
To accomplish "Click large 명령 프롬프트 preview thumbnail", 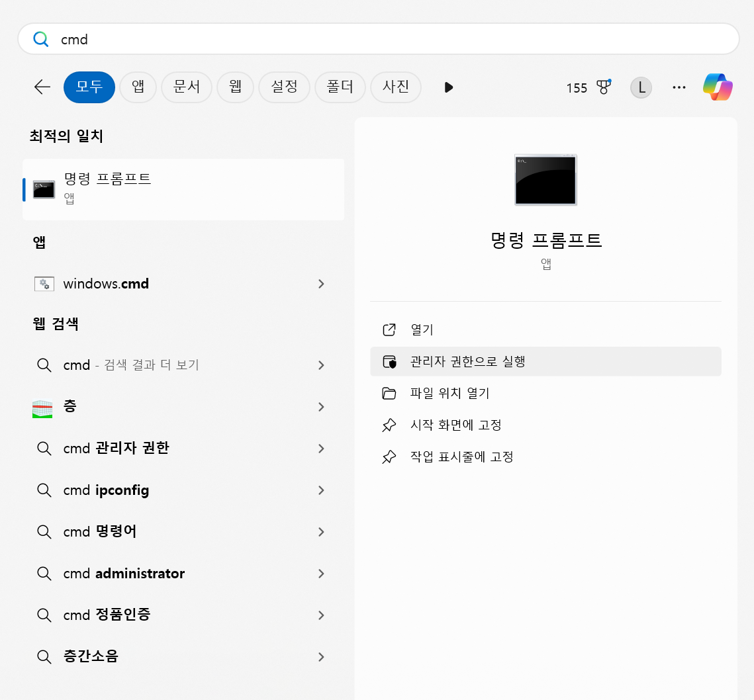I will coord(545,180).
